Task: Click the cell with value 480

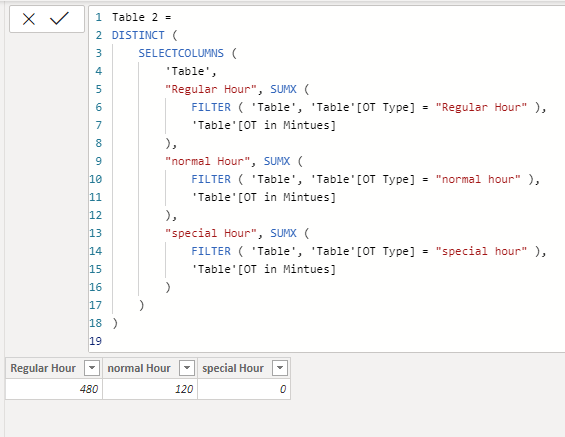Action: point(54,389)
